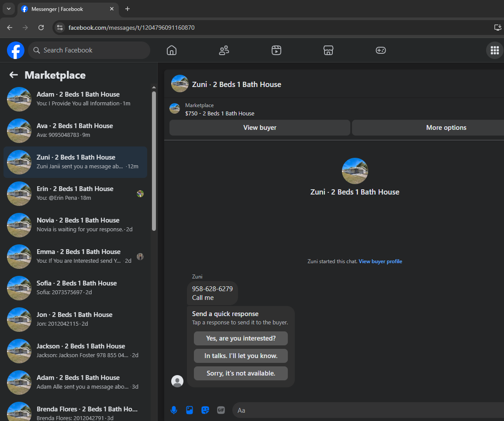Attach a photo using the image icon
Screen dimensions: 504x421
(190, 410)
